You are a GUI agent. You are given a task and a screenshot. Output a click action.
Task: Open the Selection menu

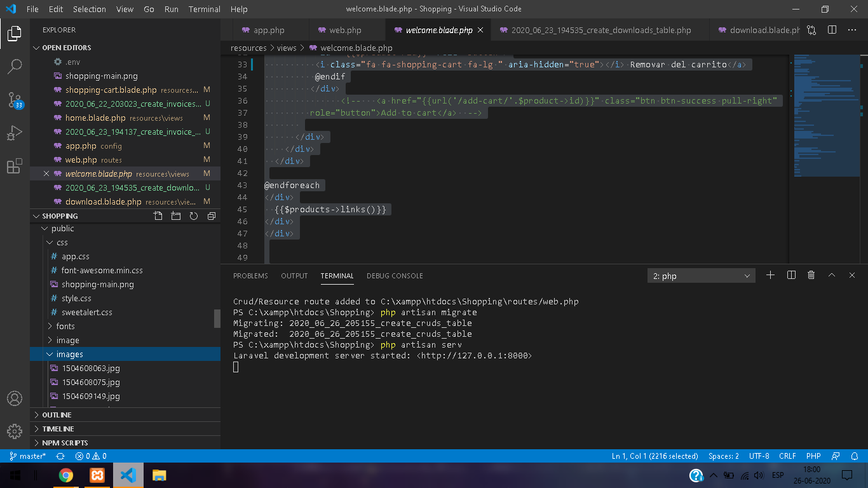(90, 9)
